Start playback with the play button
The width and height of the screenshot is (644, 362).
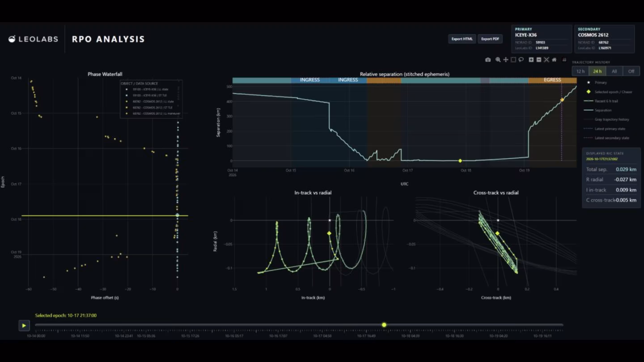[24, 326]
